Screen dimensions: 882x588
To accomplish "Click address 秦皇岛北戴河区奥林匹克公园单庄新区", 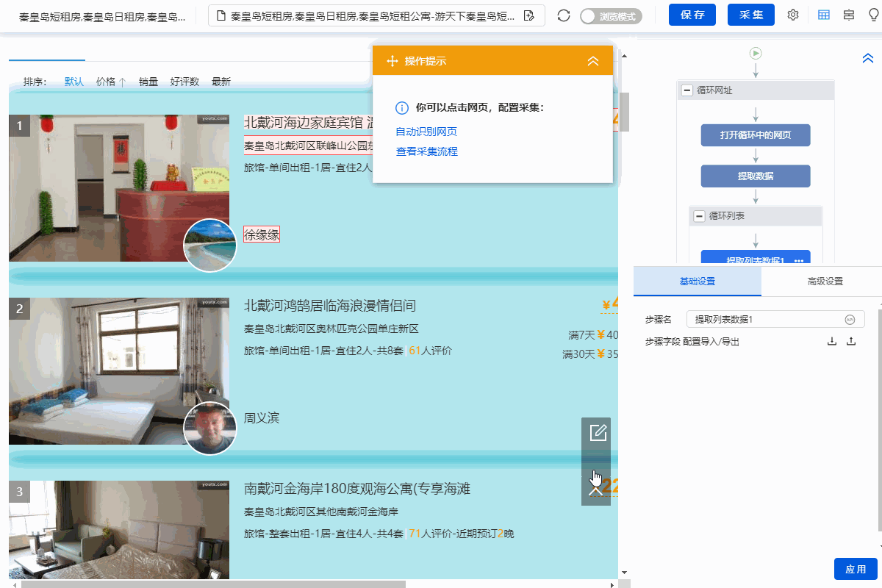I will point(331,329).
